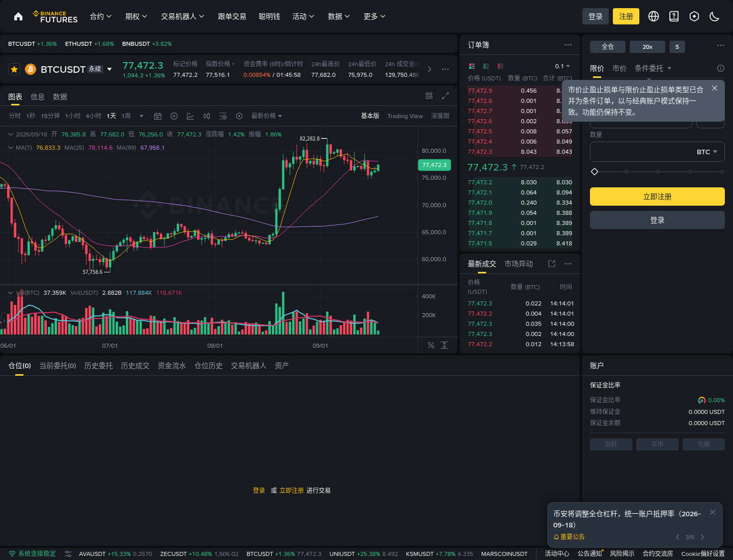Close the stop-loss merge tooltip
The height and width of the screenshot is (560, 733).
pos(715,88)
